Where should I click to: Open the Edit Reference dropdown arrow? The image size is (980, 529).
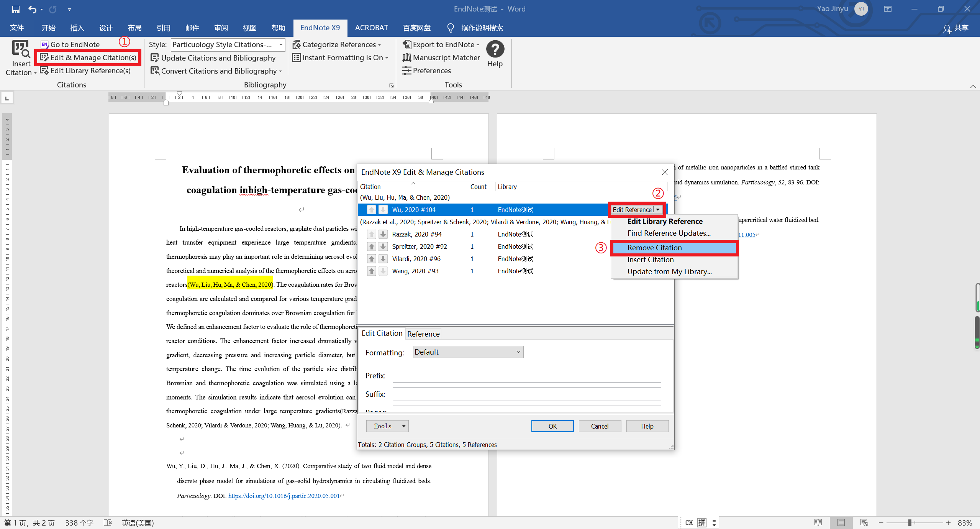click(x=658, y=210)
